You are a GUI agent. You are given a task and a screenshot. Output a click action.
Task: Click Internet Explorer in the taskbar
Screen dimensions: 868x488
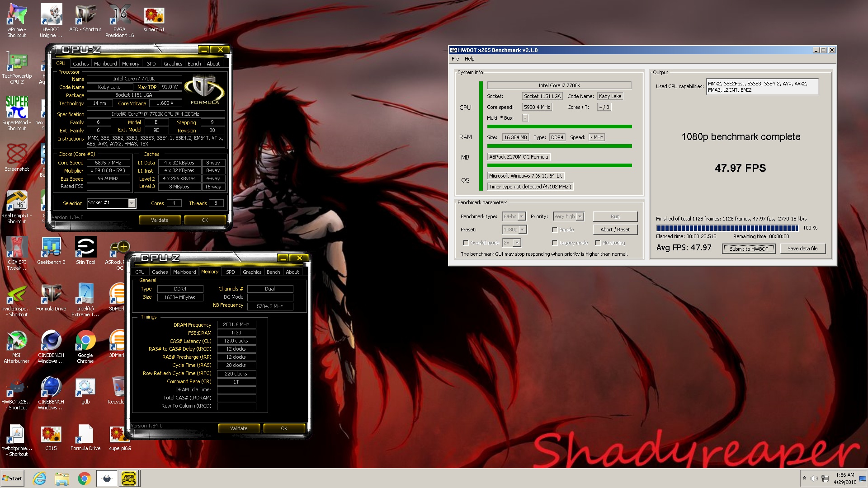[40, 479]
